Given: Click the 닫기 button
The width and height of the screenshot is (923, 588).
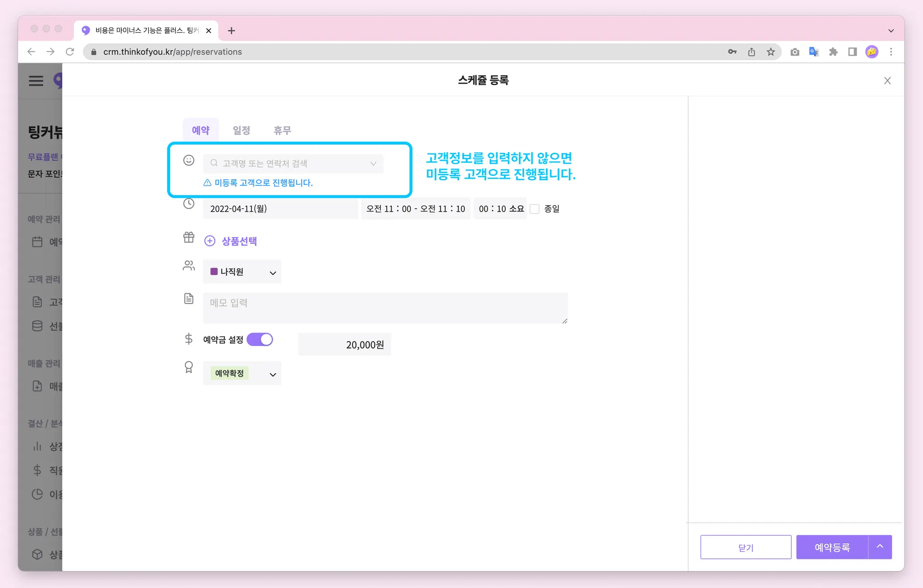Looking at the screenshot, I should coord(745,547).
